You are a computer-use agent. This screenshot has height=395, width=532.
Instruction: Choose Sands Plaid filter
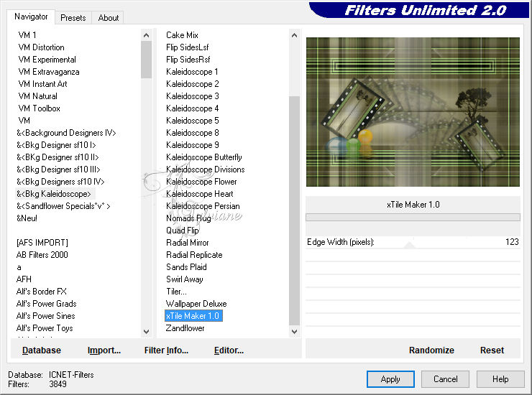[186, 267]
